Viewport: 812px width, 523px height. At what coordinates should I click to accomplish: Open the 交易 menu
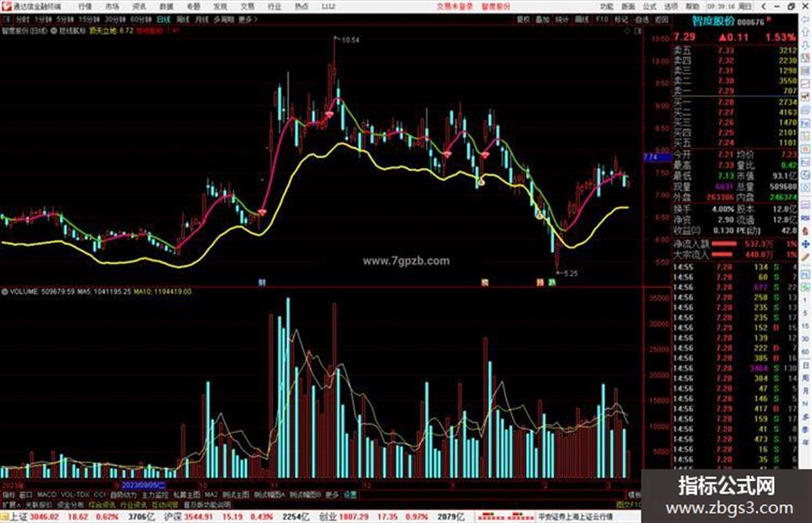pos(247,7)
